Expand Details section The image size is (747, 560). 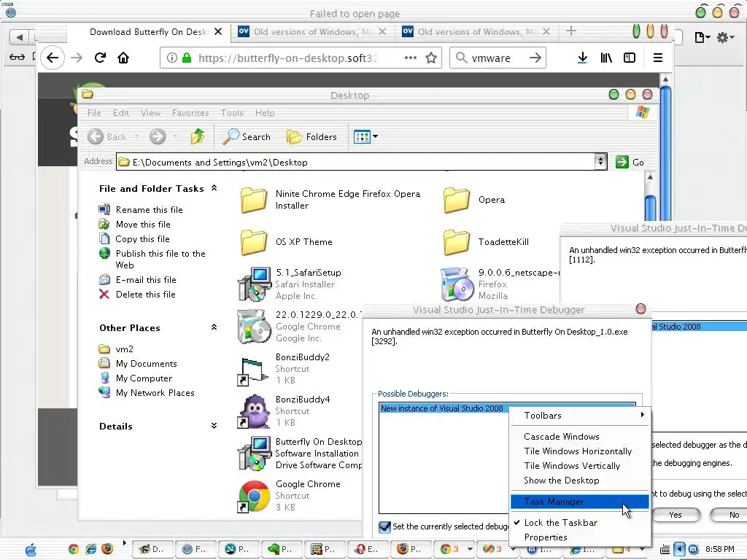[214, 426]
